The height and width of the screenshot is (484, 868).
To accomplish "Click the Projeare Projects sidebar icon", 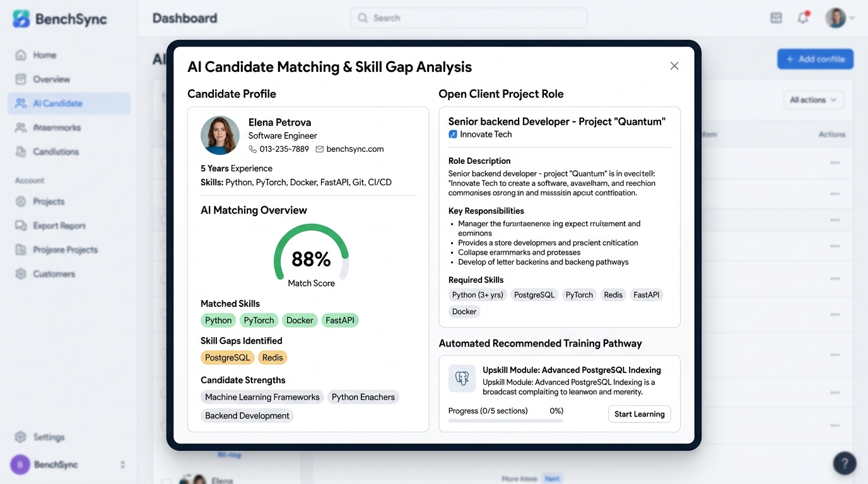I will click(21, 250).
